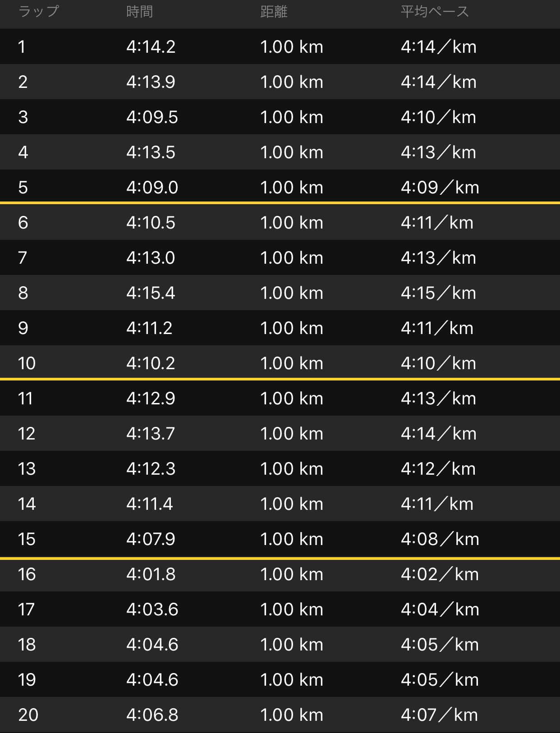Screen dimensions: 560x733
Task: Tap lap 15 time 4:07.9
Action: point(151,539)
